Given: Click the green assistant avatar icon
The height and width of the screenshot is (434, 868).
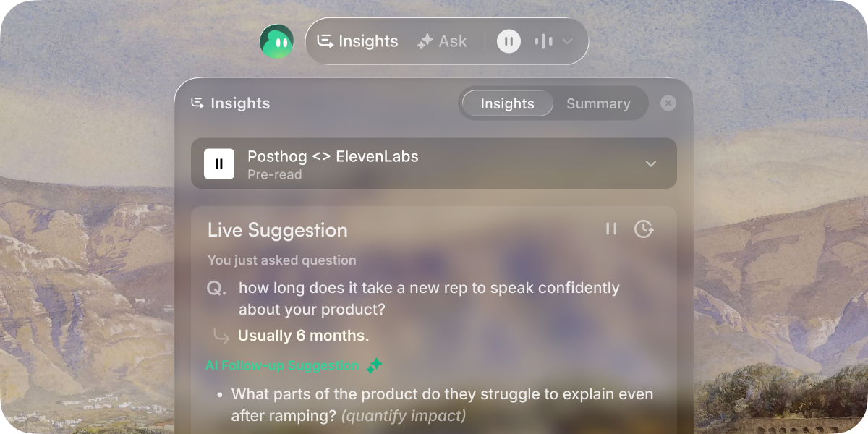Looking at the screenshot, I should (x=277, y=41).
